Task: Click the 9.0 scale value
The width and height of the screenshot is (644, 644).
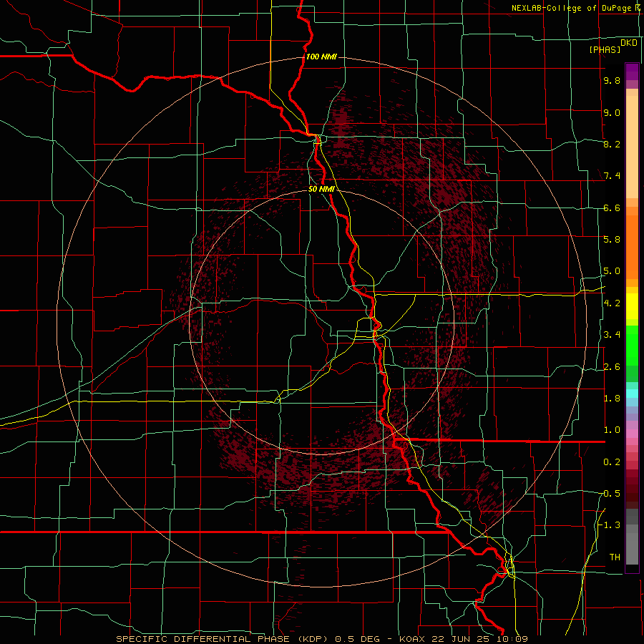Action: click(612, 112)
